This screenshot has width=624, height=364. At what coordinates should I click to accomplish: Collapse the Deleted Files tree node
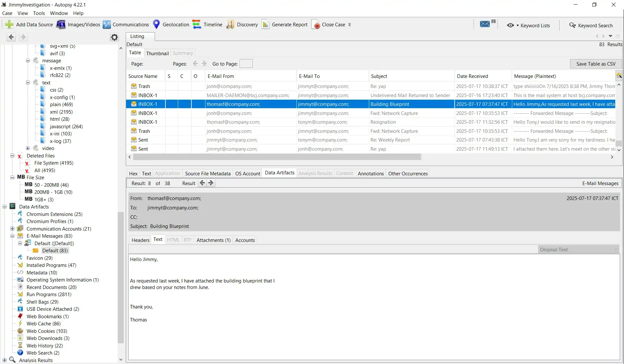click(12, 156)
